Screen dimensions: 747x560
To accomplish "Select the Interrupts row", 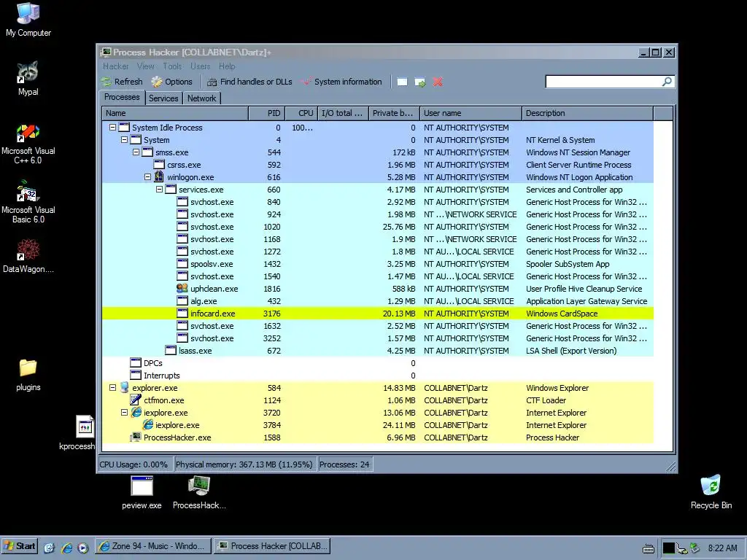I will (x=378, y=376).
